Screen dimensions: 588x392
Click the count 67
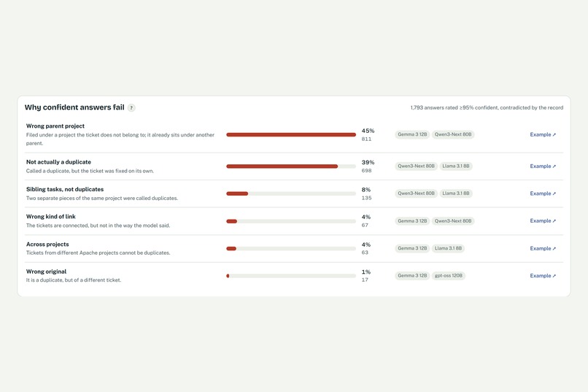pos(365,226)
